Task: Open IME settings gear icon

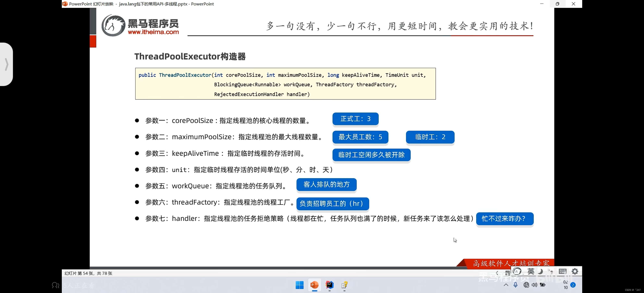Action: (x=575, y=271)
